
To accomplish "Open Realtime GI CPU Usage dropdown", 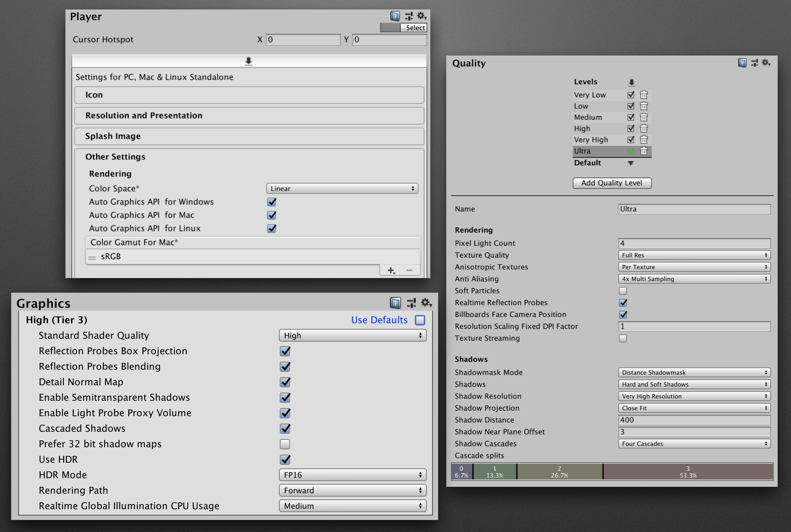I will click(353, 506).
